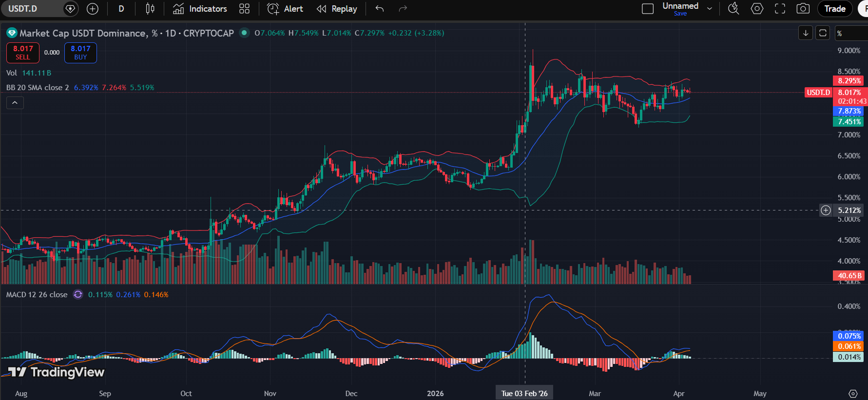
Task: Click the green market status dot
Action: [244, 33]
